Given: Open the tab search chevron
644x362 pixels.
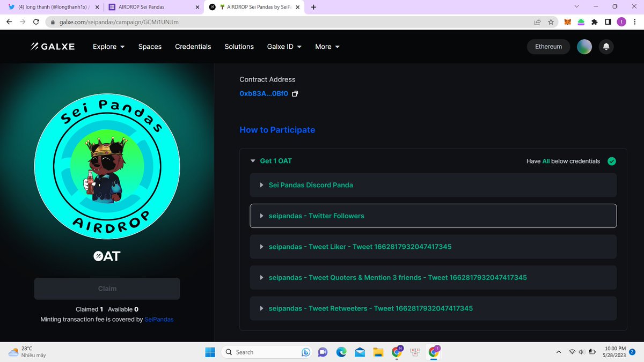Looking at the screenshot, I should click(576, 6).
